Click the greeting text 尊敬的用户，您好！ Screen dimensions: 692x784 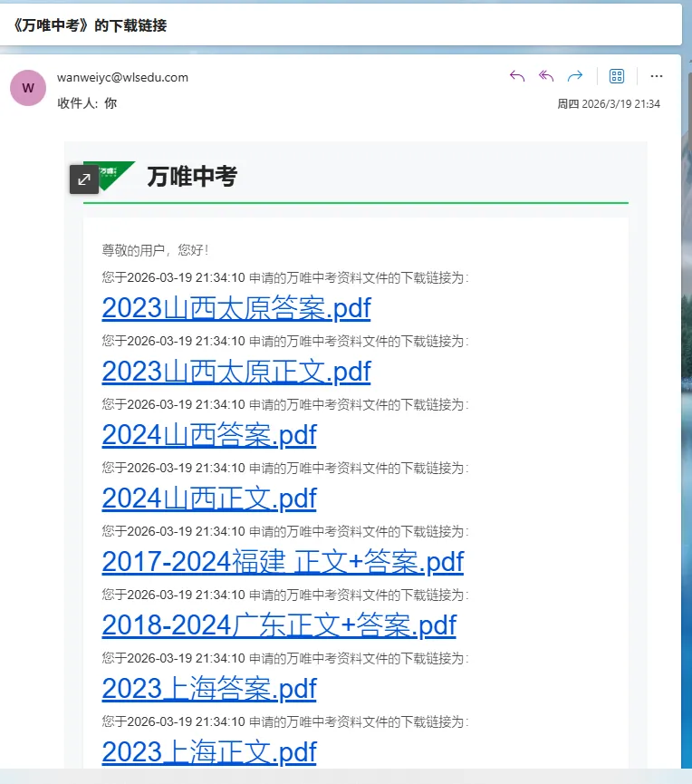(156, 250)
